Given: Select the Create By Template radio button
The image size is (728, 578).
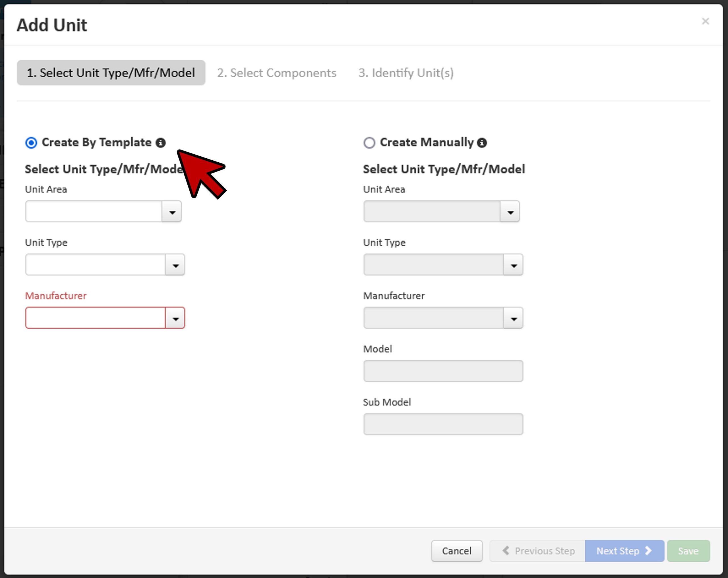Looking at the screenshot, I should pyautogui.click(x=31, y=143).
